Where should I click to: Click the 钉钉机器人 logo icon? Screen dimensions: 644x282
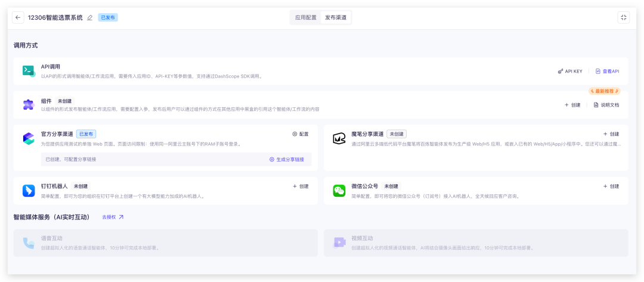29,191
